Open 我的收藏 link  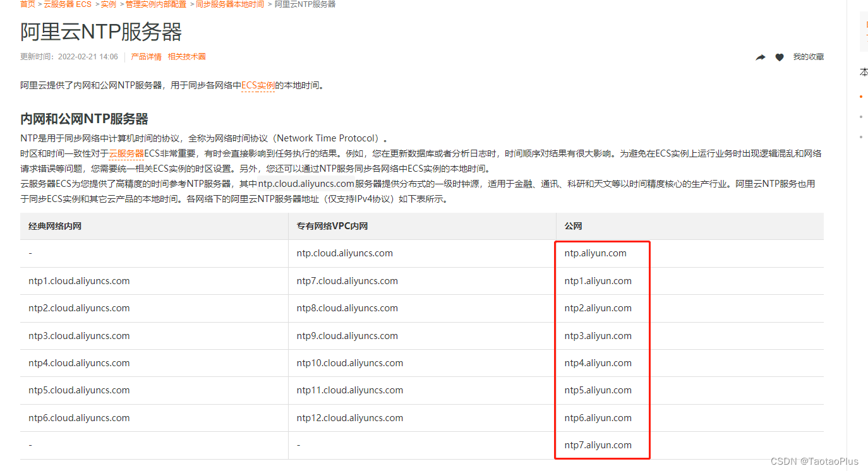809,57
